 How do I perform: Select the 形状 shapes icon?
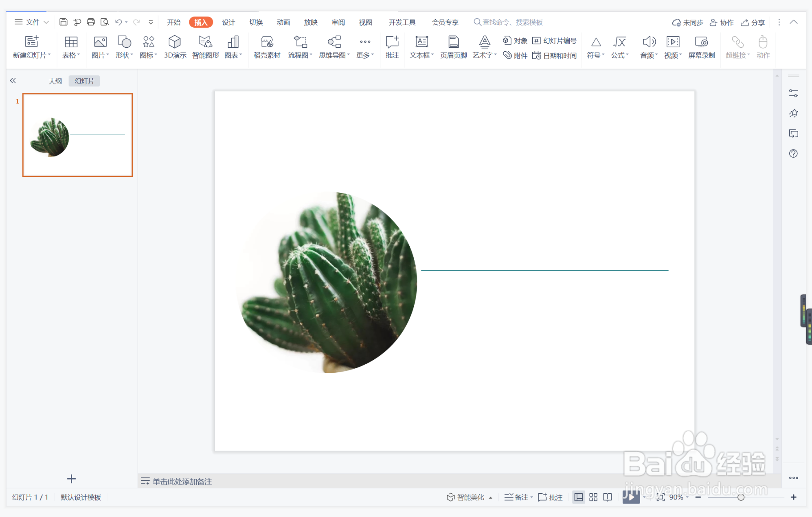click(x=124, y=42)
